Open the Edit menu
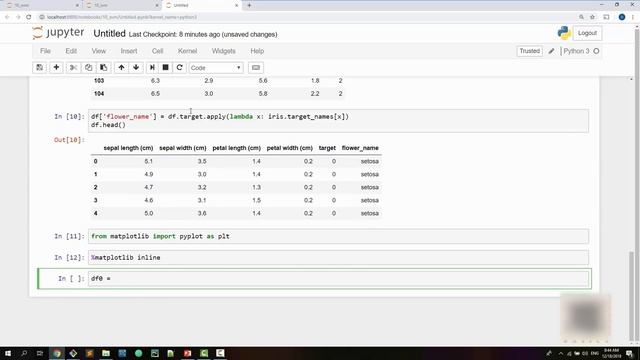Viewport: 640px width, 360px height. [71, 51]
